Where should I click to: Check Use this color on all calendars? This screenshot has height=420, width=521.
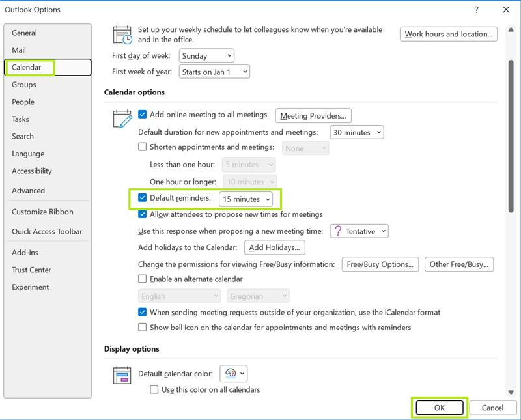coord(154,389)
